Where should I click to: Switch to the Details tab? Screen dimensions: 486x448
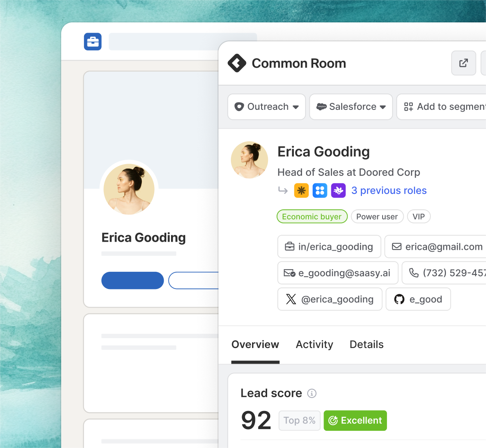366,345
